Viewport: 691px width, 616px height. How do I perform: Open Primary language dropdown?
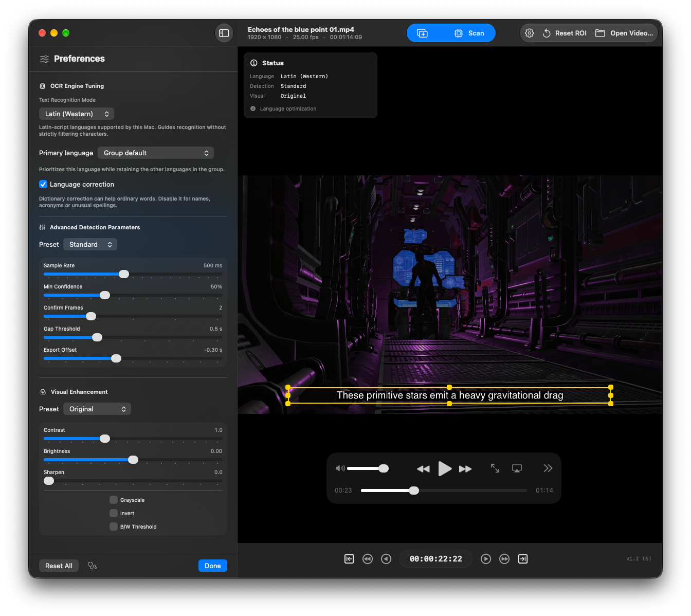pyautogui.click(x=156, y=153)
